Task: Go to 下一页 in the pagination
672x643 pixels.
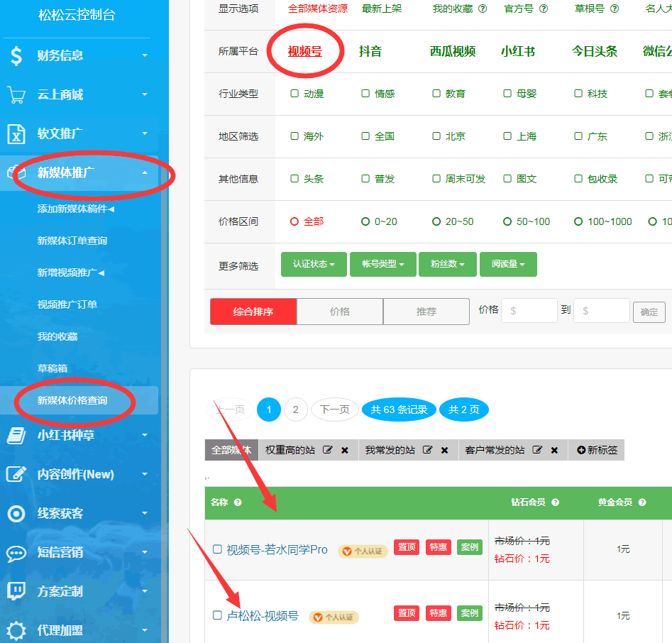Action: click(334, 410)
